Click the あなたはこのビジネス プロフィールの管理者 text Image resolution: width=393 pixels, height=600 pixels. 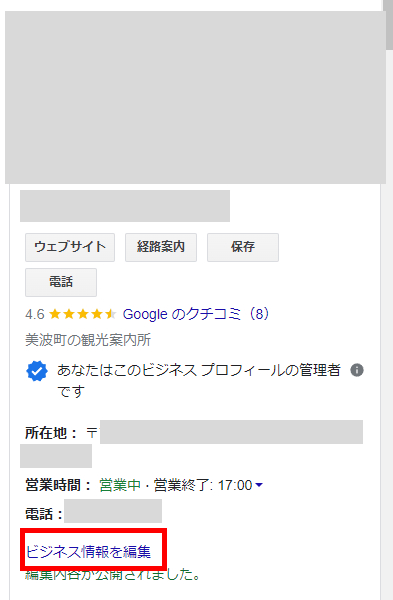click(199, 370)
